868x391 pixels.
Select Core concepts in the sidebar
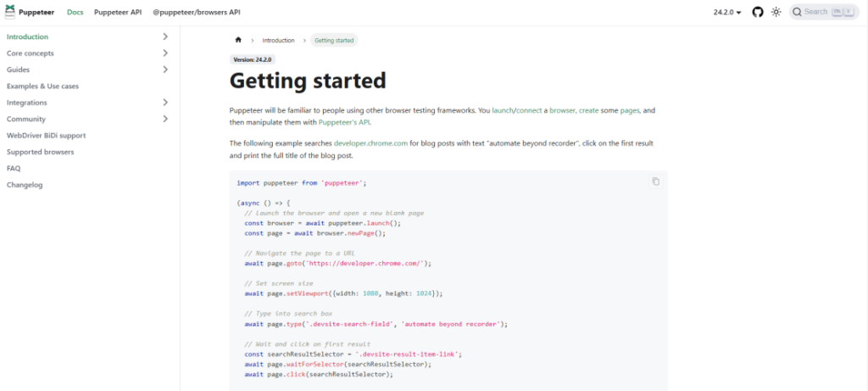[31, 53]
